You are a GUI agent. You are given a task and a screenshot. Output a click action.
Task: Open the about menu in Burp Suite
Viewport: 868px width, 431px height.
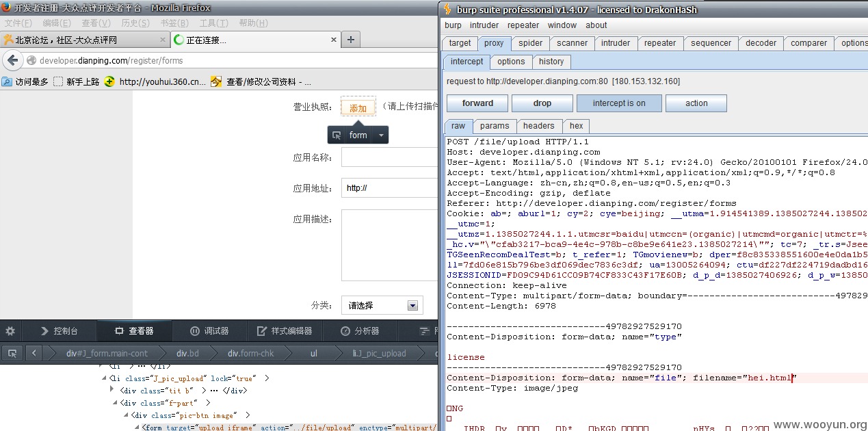click(x=596, y=25)
